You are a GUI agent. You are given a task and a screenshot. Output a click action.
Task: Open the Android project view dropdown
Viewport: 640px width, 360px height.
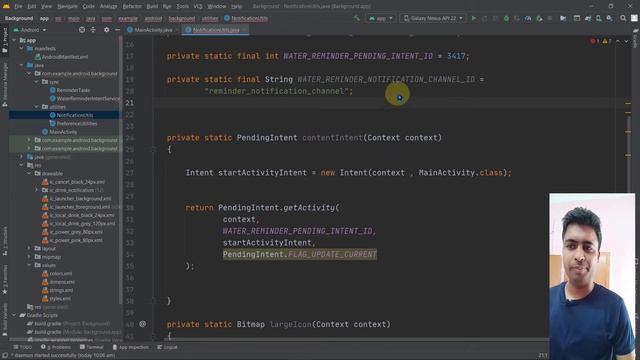coord(30,30)
